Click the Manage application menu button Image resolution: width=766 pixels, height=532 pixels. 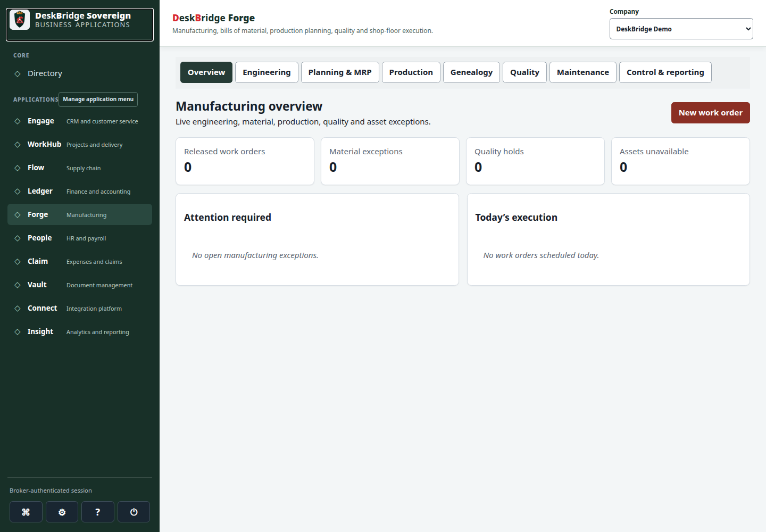tap(98, 99)
